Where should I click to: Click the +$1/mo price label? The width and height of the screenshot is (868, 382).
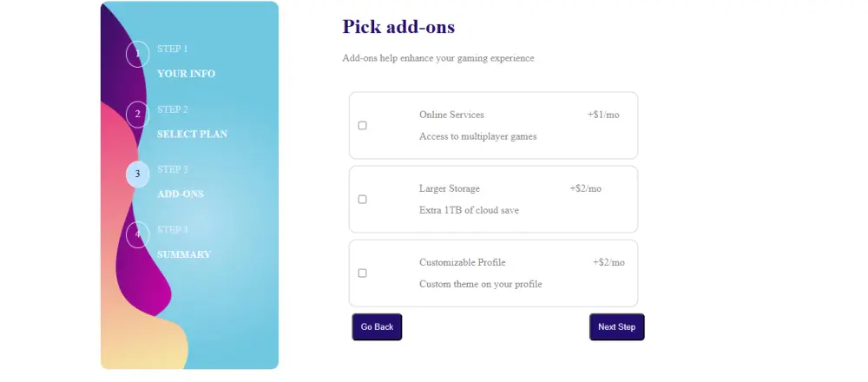603,115
